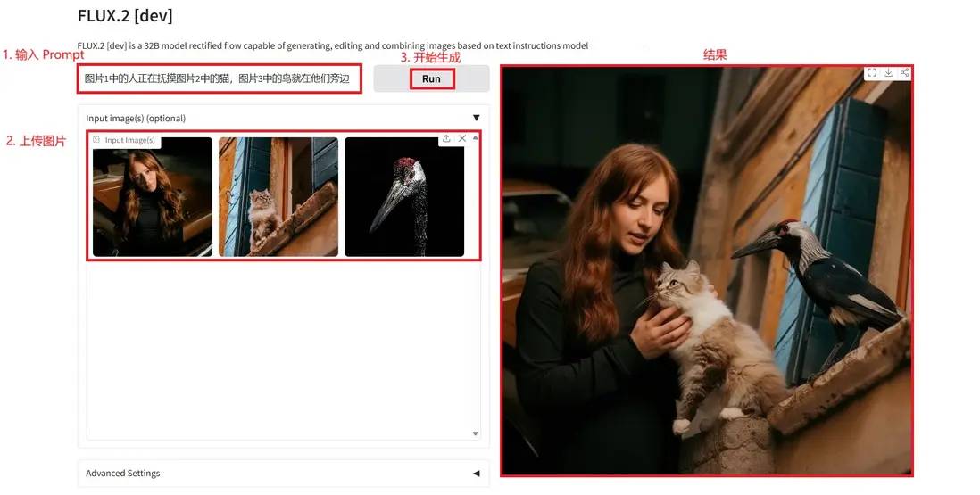Click the gallery scroll-down arrow

coord(476,433)
